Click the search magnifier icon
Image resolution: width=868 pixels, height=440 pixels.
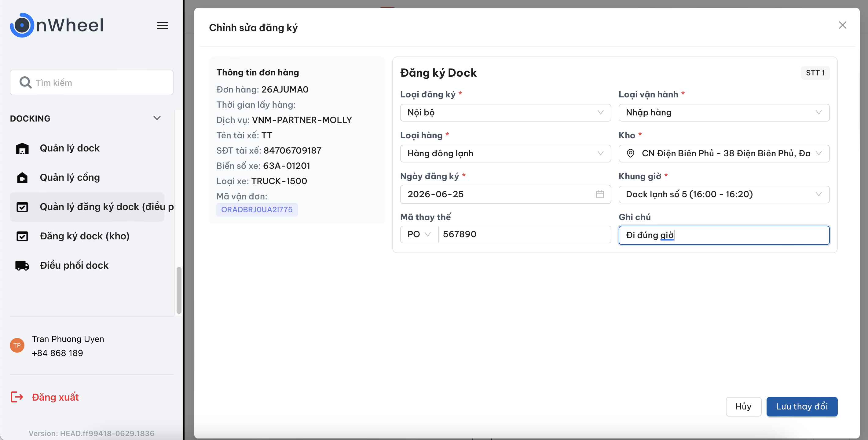click(x=25, y=82)
